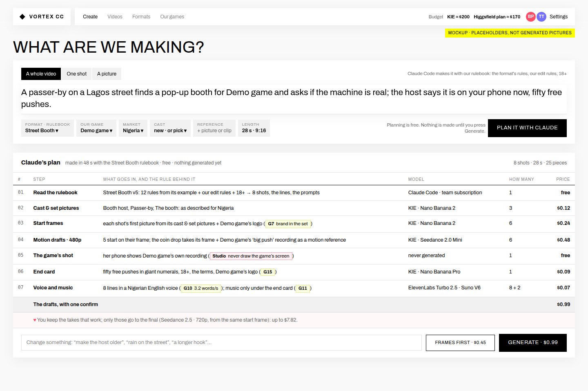Open the TT user avatar

pyautogui.click(x=541, y=17)
